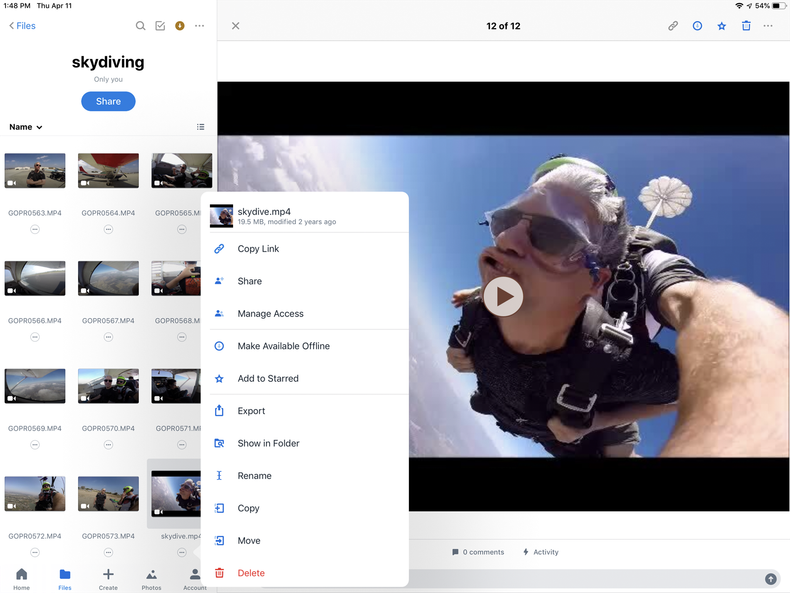The height and width of the screenshot is (593, 790).
Task: Open the GOPR0566.MP4 thumbnail
Action: coord(35,279)
